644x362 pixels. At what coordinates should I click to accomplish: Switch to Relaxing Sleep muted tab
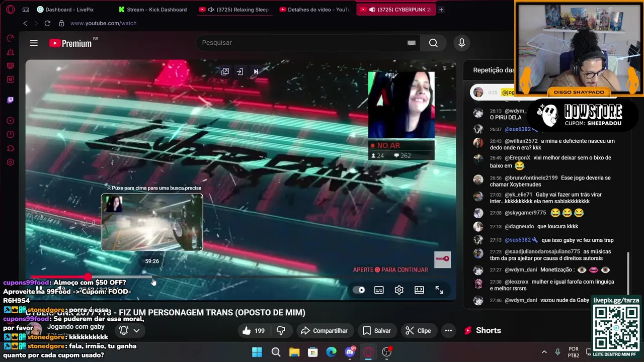click(235, 10)
